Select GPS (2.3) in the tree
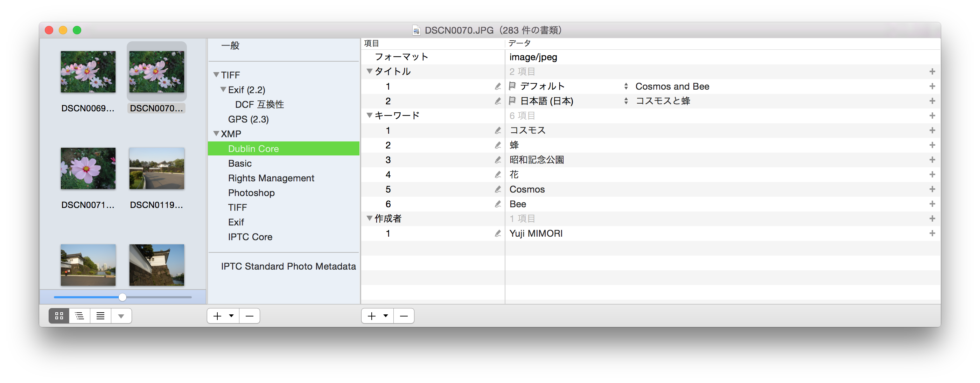980x383 pixels. (248, 119)
